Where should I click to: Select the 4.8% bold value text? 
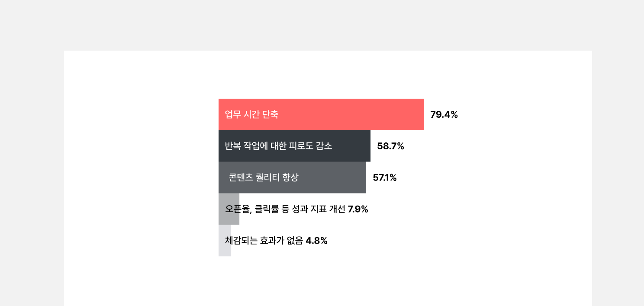tap(317, 241)
